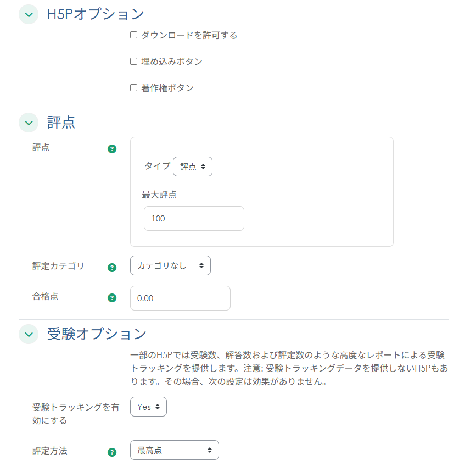Click the 評点 section heading text

(x=61, y=123)
